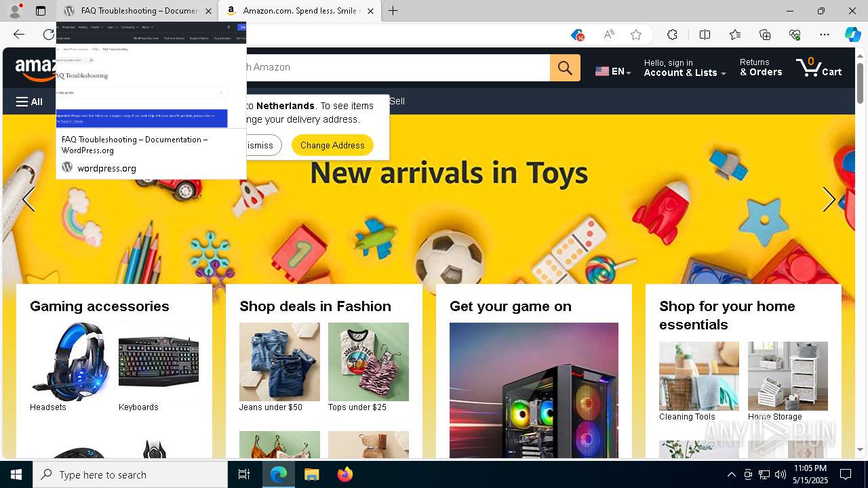Open the All hamburger menu
868x488 pixels.
29,102
